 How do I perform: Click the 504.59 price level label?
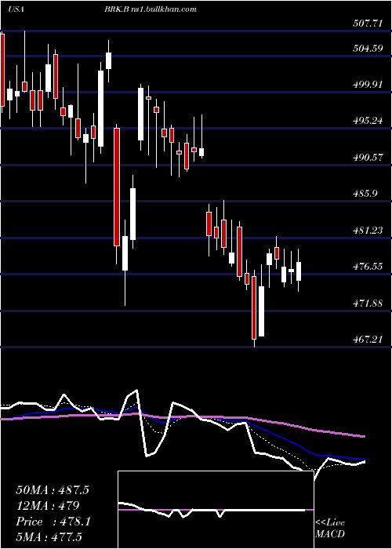pyautogui.click(x=368, y=49)
